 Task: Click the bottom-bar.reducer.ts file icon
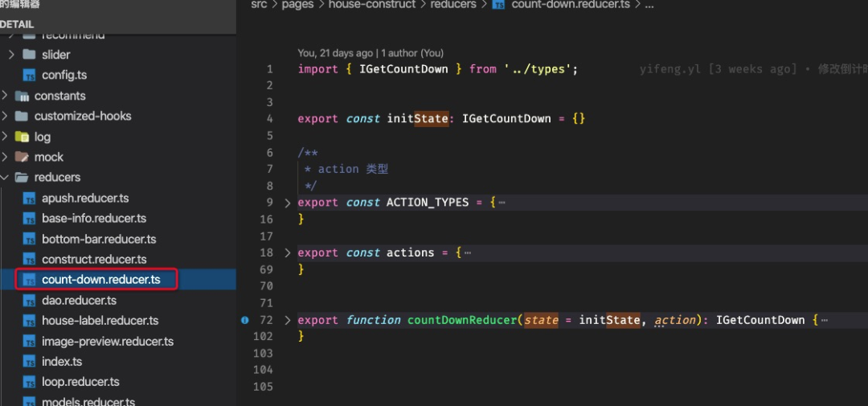(30, 240)
